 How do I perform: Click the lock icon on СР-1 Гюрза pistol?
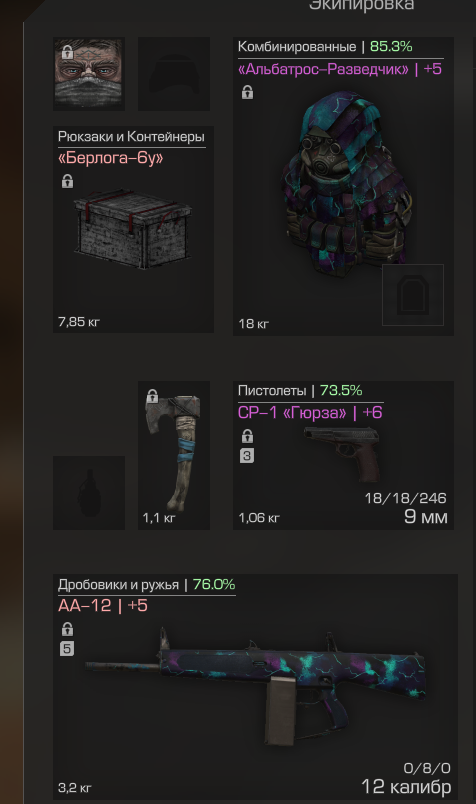247,436
